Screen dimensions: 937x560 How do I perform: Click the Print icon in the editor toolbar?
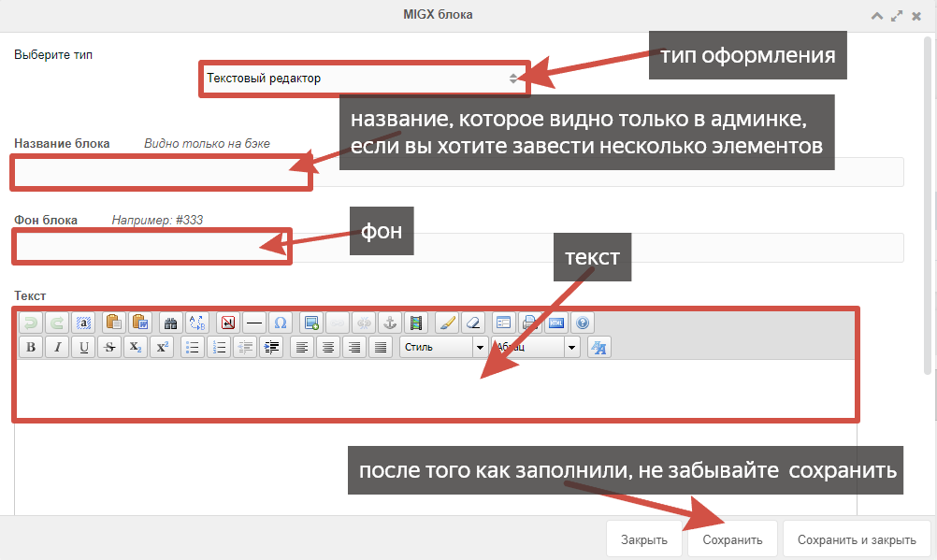530,323
